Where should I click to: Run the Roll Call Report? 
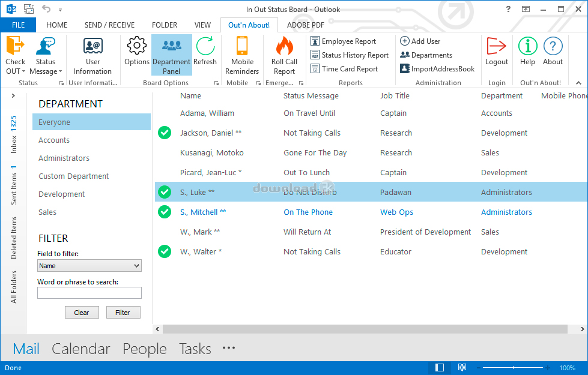[x=284, y=55]
